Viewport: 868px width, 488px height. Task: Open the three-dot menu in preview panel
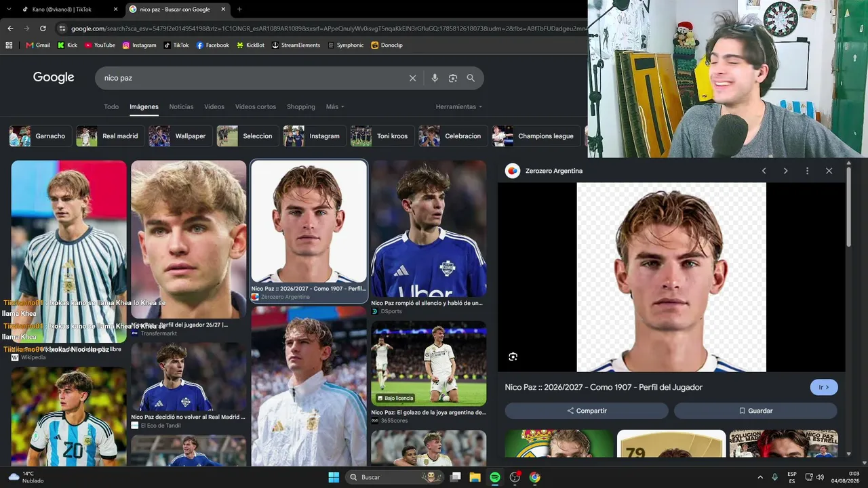click(x=807, y=171)
